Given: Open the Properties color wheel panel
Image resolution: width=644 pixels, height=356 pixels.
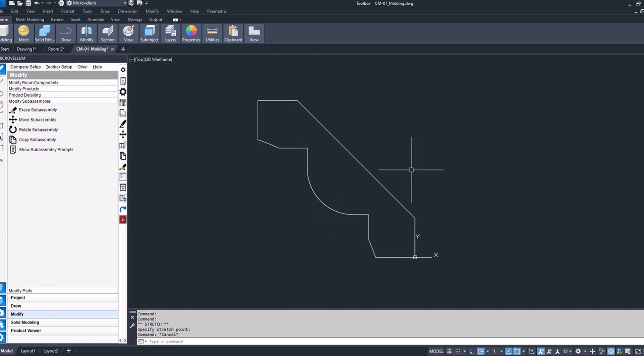Looking at the screenshot, I should [x=191, y=34].
